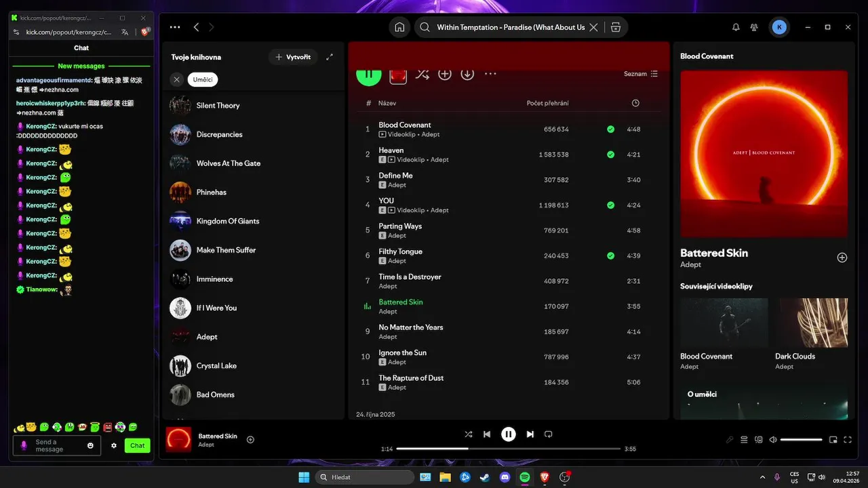Viewport: 868px width, 488px height.
Task: Click the Vytvořit button in the library
Action: (293, 57)
